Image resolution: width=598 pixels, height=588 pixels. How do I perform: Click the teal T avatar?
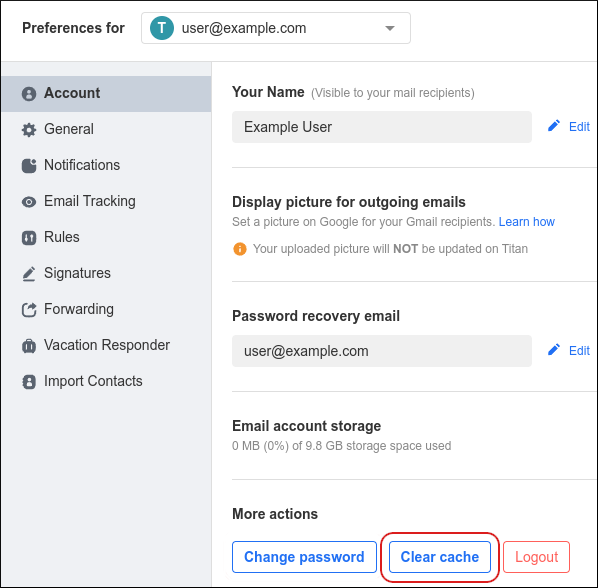[x=162, y=28]
